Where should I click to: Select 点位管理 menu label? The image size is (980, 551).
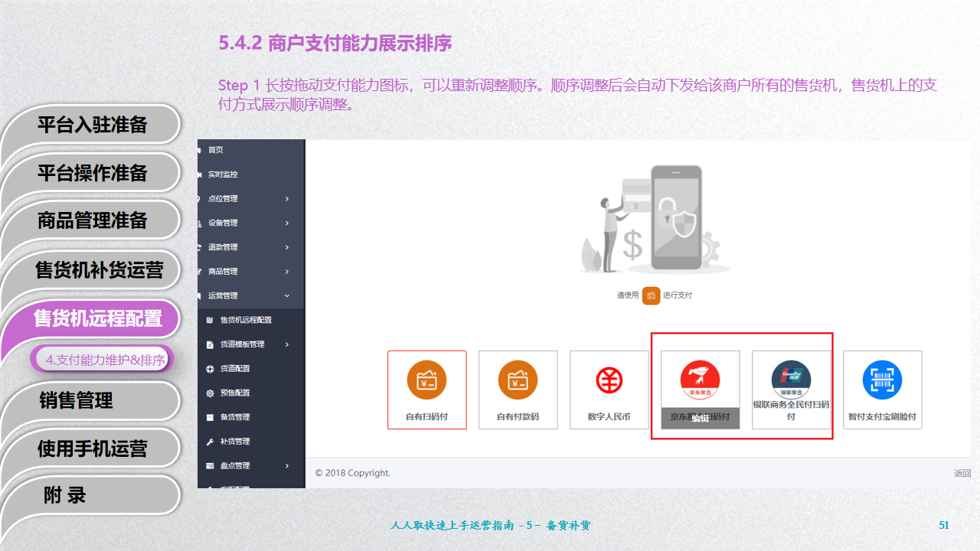223,199
